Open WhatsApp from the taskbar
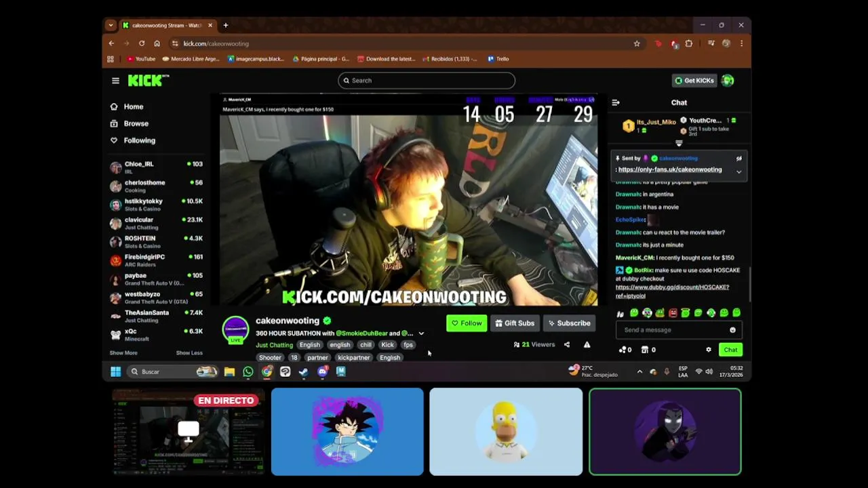The height and width of the screenshot is (488, 868). tap(248, 371)
